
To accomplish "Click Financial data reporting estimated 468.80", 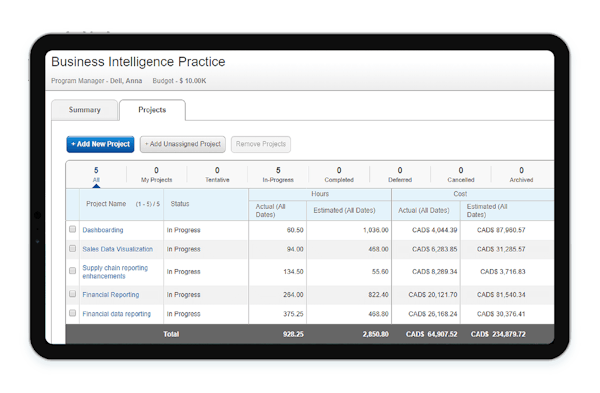I will pos(378,314).
